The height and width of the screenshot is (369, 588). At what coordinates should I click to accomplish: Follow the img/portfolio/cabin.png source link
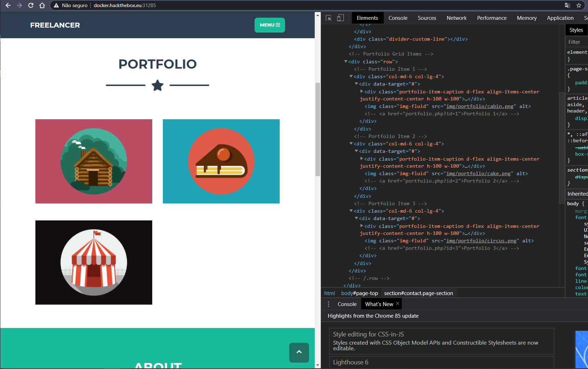point(480,106)
